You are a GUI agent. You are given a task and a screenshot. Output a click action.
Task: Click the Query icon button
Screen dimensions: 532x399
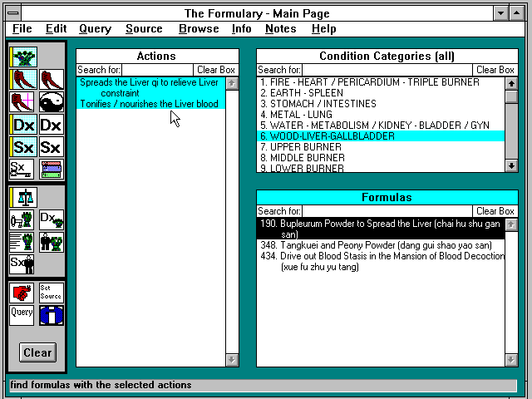point(22,315)
